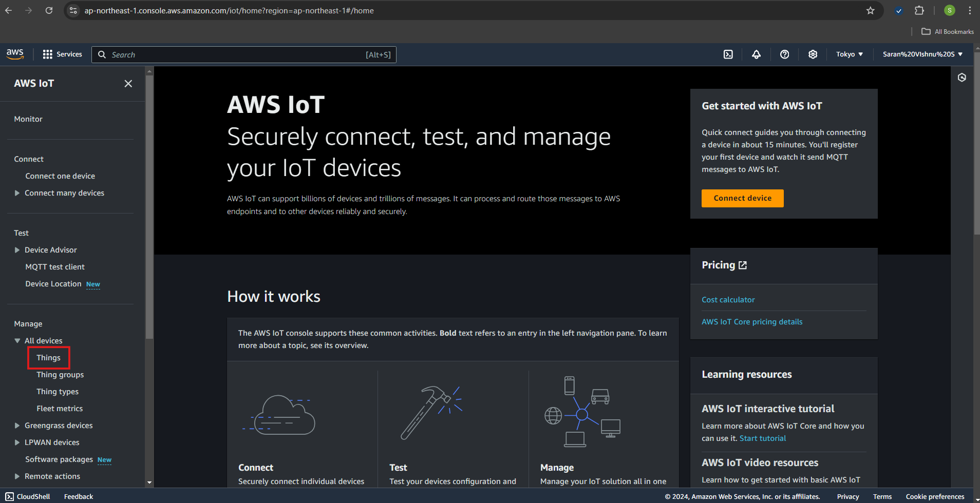
Task: Open the Services grid menu
Action: (x=62, y=54)
